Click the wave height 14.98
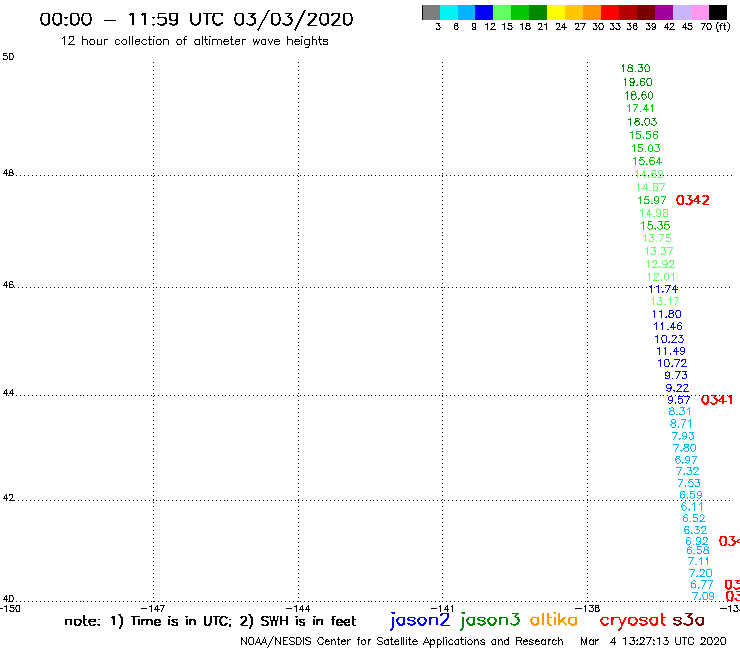This screenshot has width=740, height=650. [654, 213]
